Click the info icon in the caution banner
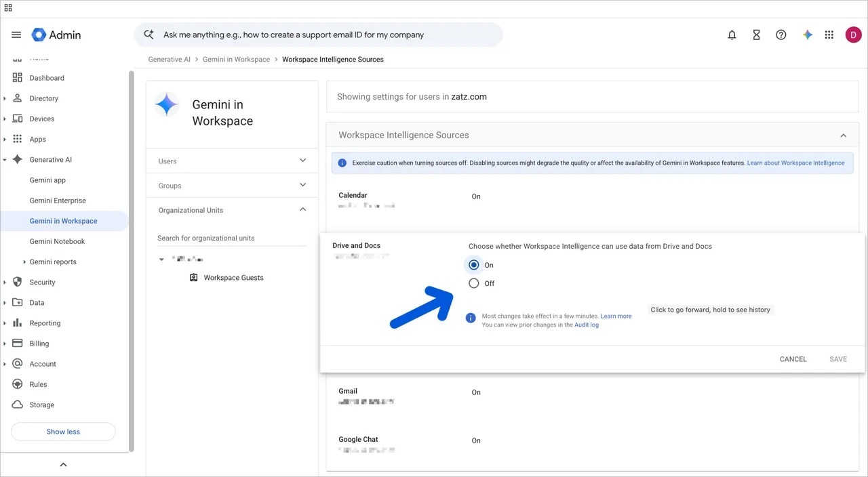The height and width of the screenshot is (477, 868). [x=342, y=163]
